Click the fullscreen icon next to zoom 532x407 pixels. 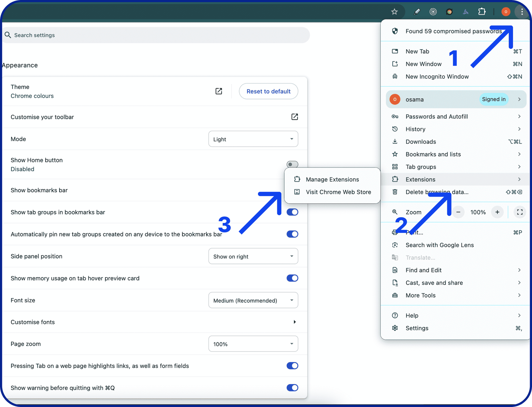520,212
